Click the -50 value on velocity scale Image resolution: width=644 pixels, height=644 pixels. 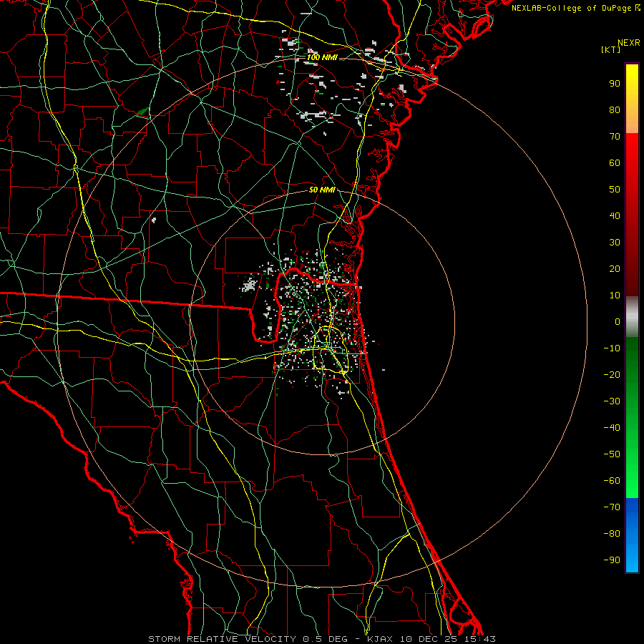coord(612,454)
